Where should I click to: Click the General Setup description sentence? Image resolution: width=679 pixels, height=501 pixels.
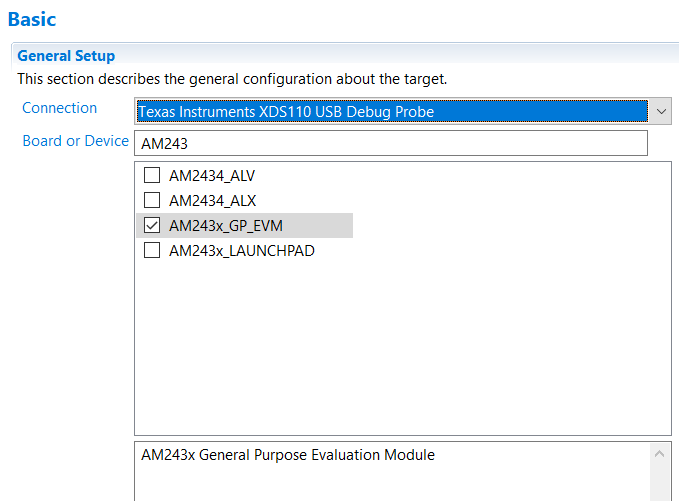tap(232, 78)
